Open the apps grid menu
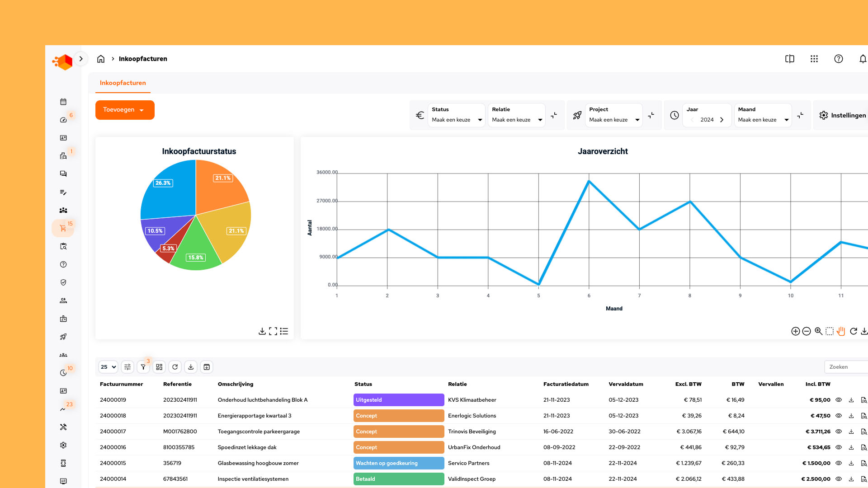 coord(814,59)
